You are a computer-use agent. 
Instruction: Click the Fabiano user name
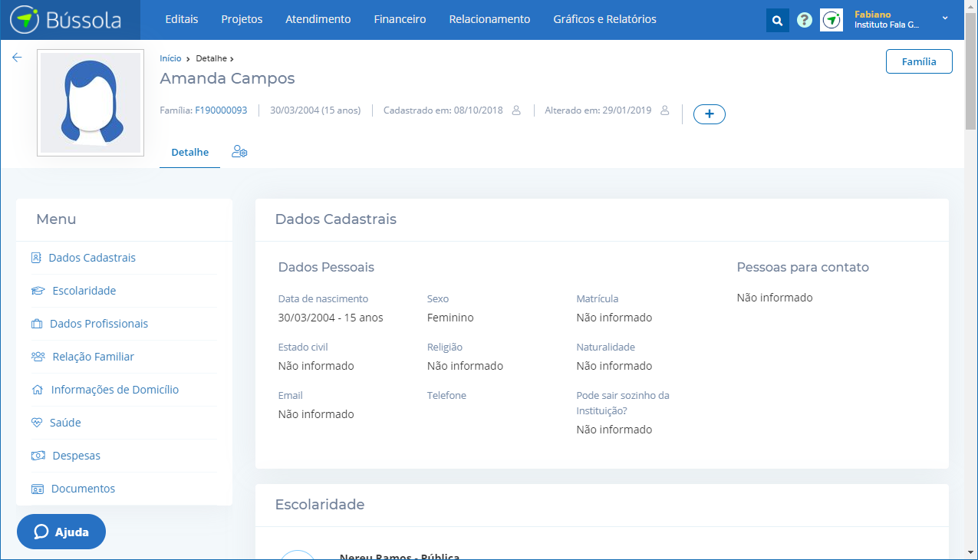[873, 15]
